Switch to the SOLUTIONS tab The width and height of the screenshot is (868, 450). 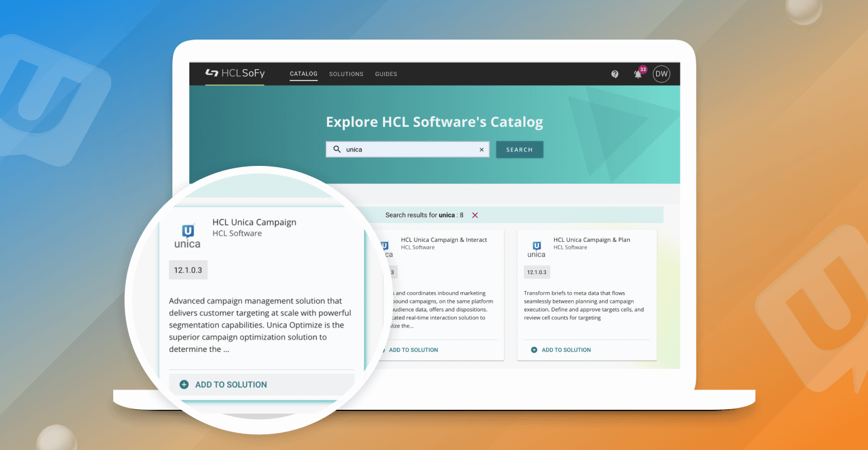pyautogui.click(x=346, y=74)
